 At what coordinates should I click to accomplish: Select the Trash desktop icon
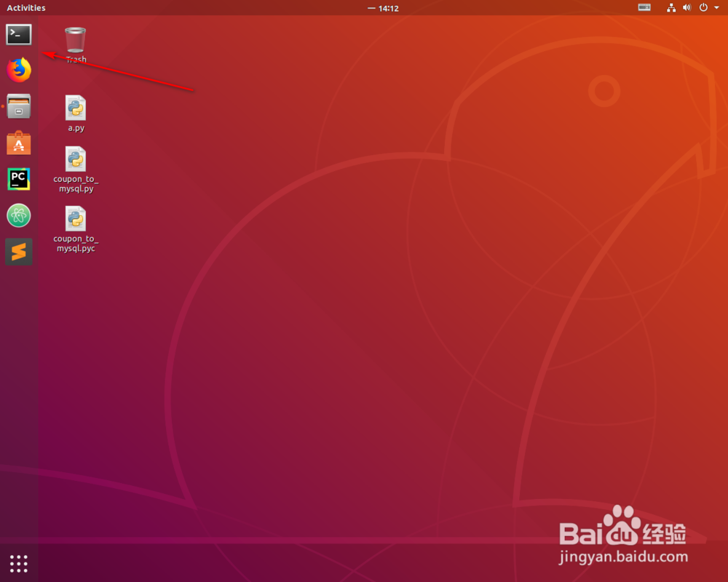pos(76,45)
